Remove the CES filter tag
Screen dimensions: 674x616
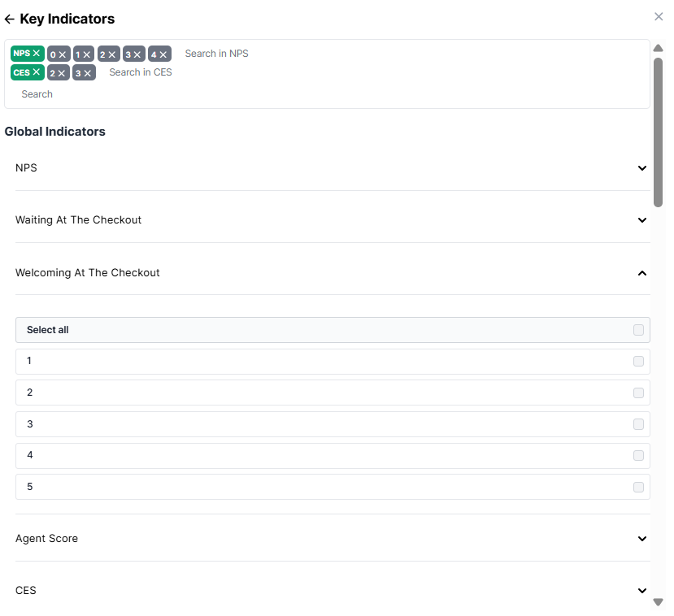37,72
